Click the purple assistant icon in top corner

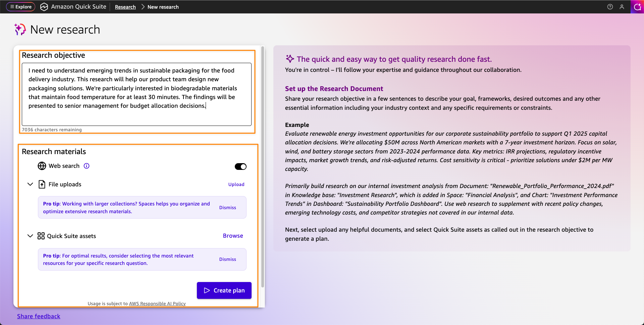coord(637,7)
